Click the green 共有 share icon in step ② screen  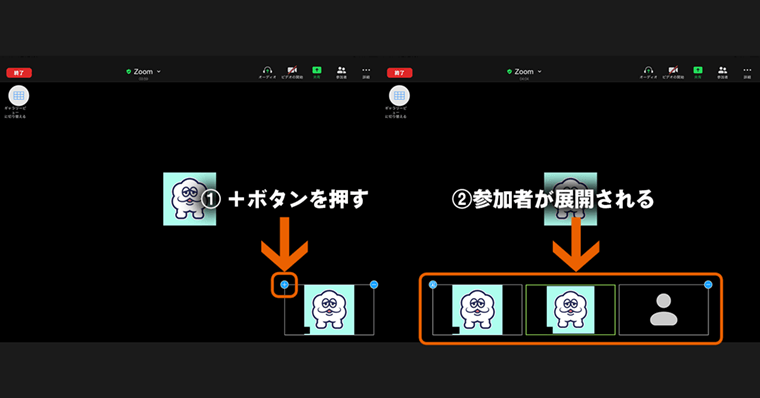click(x=697, y=73)
